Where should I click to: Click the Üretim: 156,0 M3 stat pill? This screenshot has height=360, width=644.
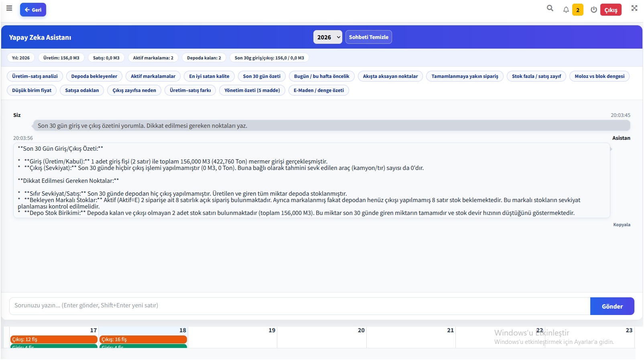61,58
